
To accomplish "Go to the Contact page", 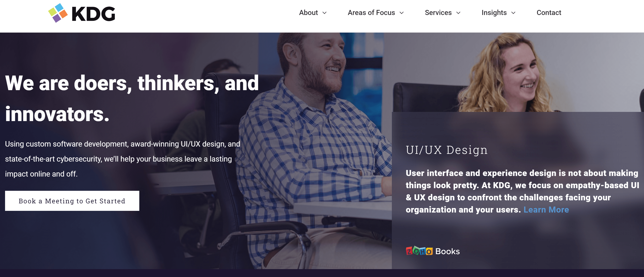I will click(549, 13).
